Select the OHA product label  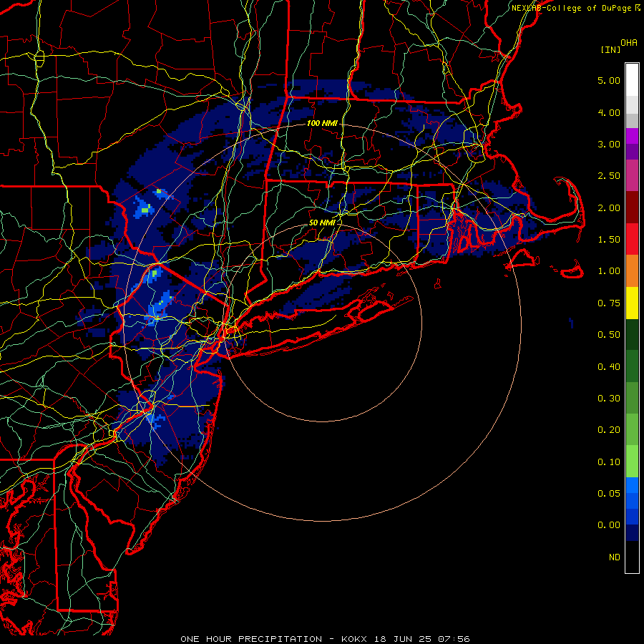[629, 43]
